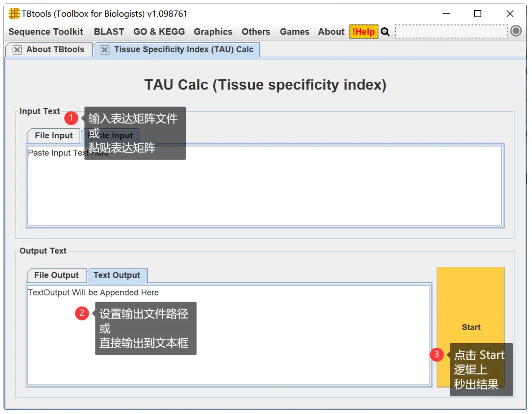Switch to the File Input tab

point(54,136)
